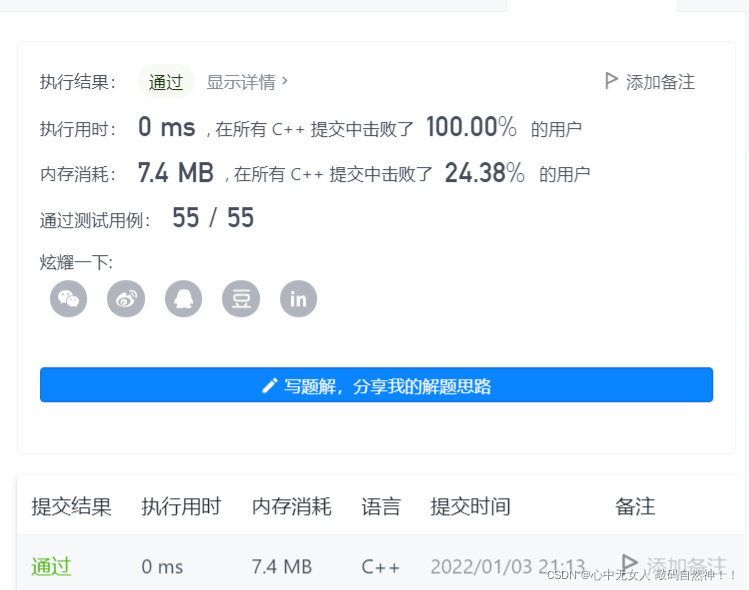Image resolution: width=749 pixels, height=590 pixels.
Task: Click the 55 / 55 test cases value
Action: pos(213,218)
